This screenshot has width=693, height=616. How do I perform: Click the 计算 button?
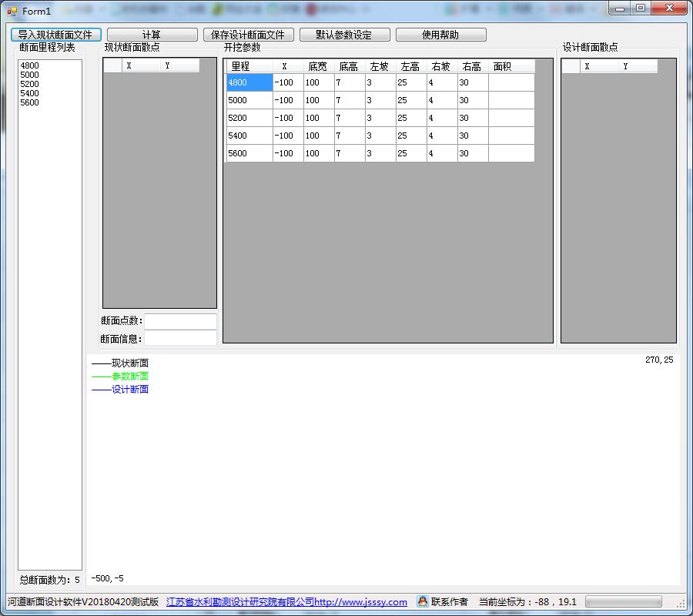[x=152, y=35]
